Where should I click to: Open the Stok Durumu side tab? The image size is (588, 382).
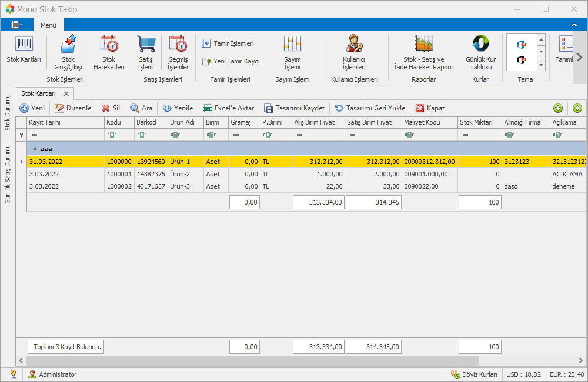tap(8, 112)
